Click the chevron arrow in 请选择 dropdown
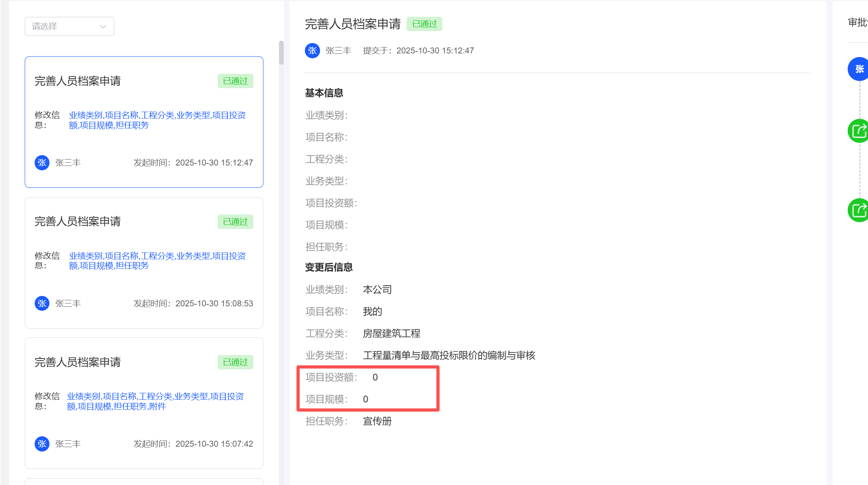The height and width of the screenshot is (485, 868). click(x=103, y=27)
